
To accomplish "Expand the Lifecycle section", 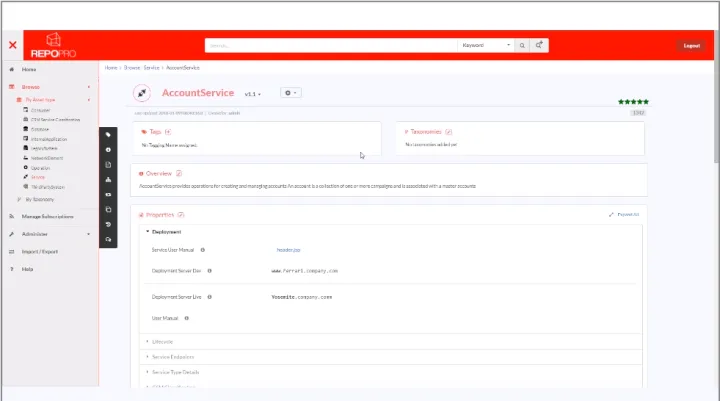I will point(164,341).
